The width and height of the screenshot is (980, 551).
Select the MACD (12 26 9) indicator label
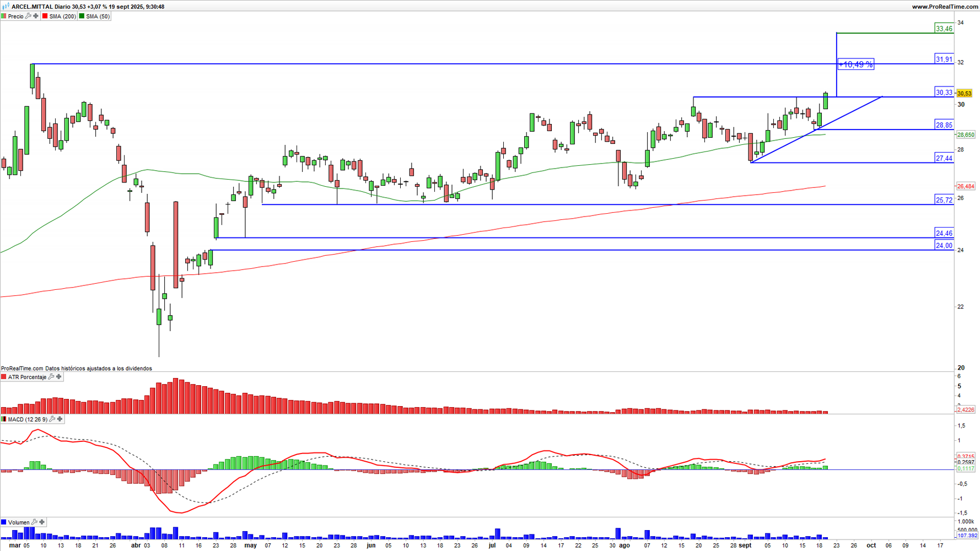[28, 420]
